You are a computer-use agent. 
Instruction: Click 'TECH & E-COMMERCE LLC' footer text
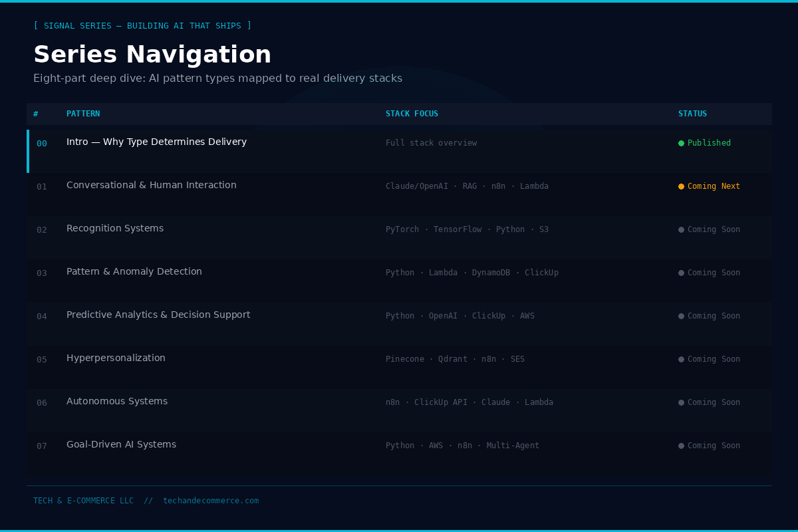[83, 501]
